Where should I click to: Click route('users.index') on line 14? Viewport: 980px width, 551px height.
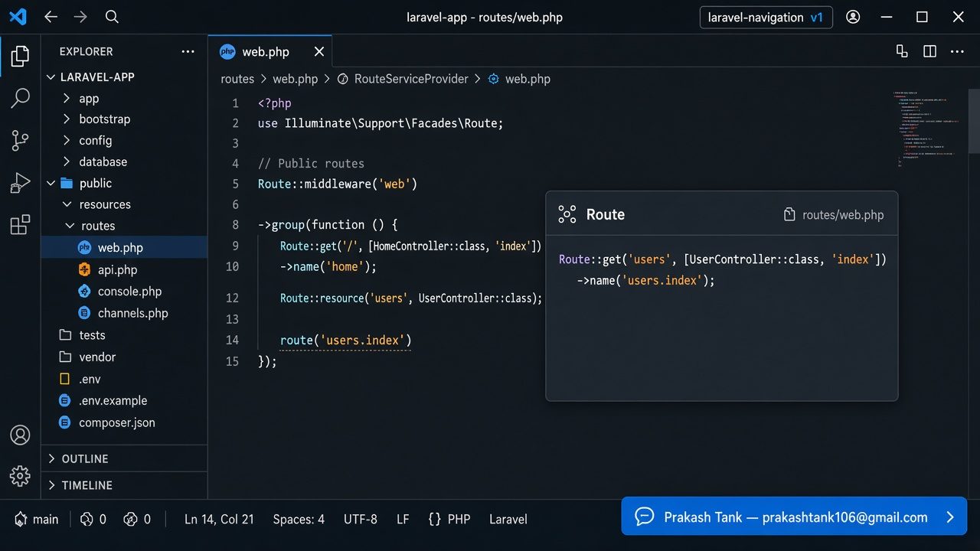point(345,340)
